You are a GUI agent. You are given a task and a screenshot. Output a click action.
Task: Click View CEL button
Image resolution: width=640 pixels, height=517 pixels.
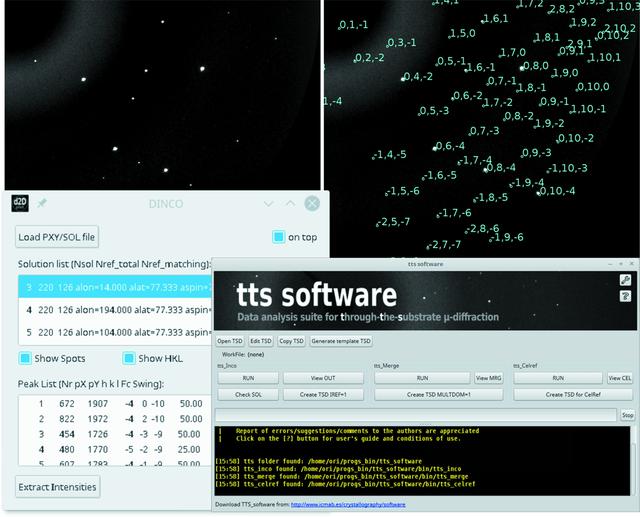click(x=620, y=378)
